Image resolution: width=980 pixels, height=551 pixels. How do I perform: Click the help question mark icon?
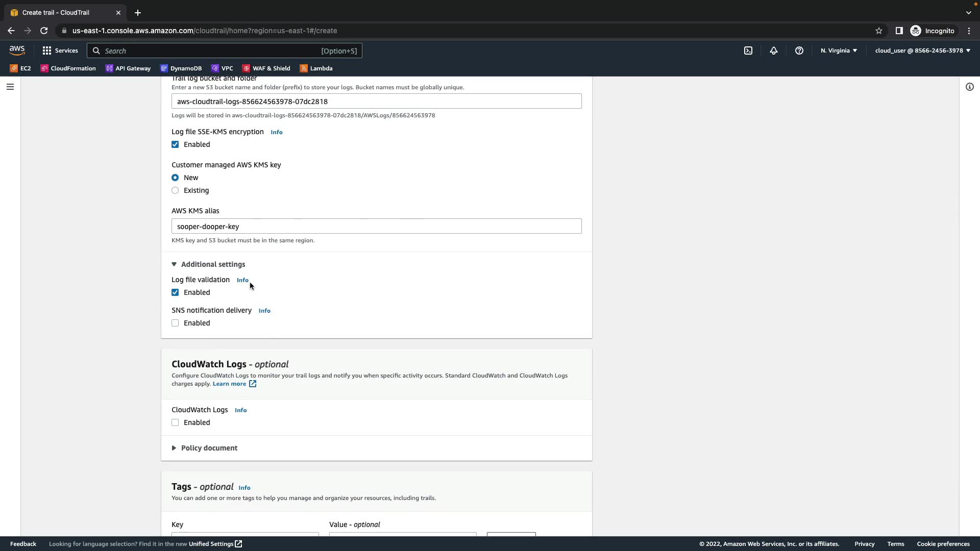(799, 51)
